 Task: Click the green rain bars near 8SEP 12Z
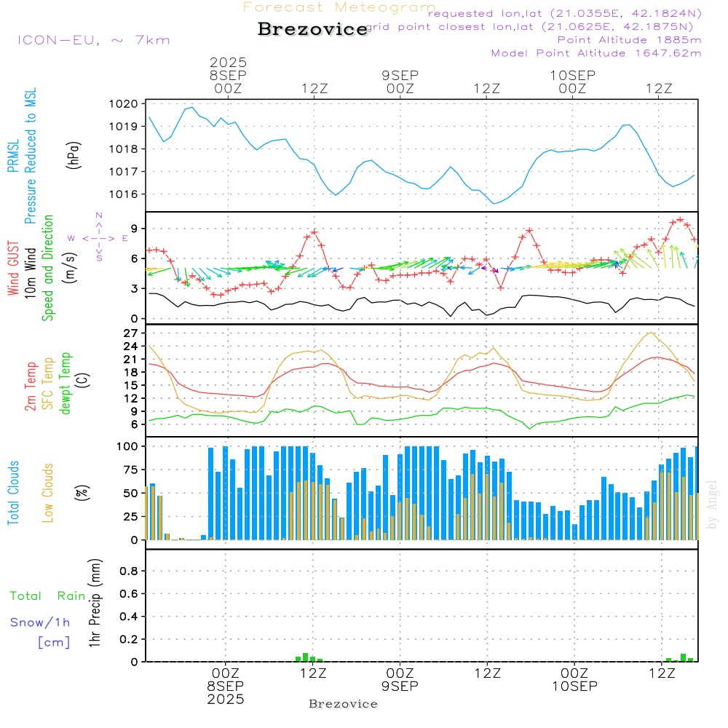coord(309,657)
